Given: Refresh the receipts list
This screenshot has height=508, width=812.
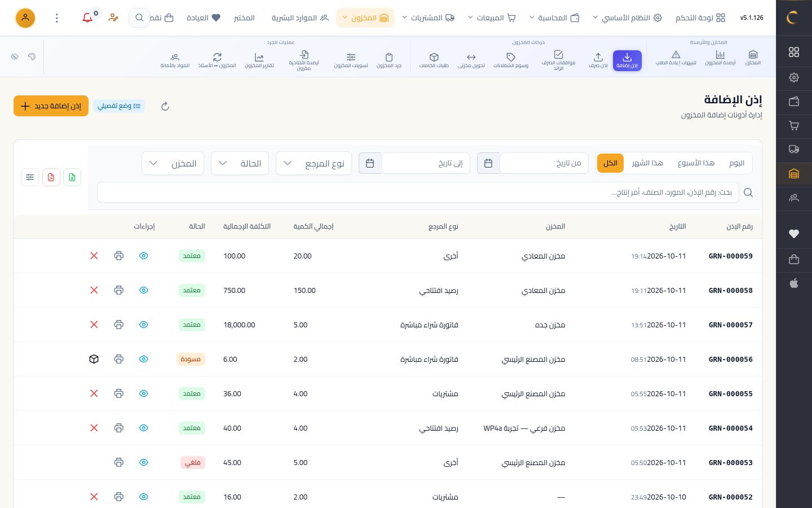Looking at the screenshot, I should 165,106.
